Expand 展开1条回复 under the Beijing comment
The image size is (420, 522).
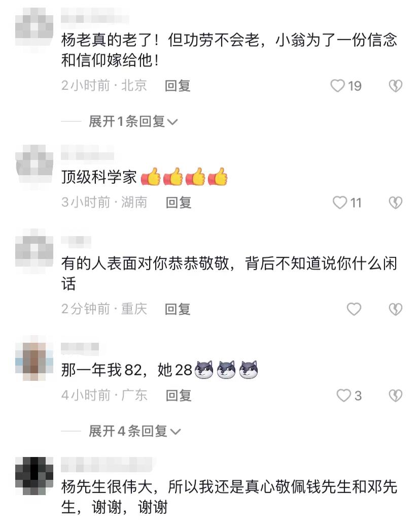(x=133, y=121)
